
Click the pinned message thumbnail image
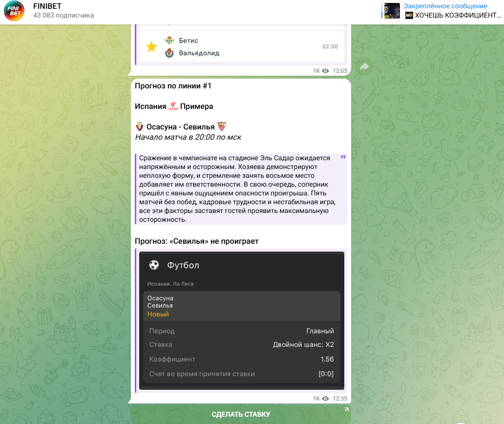[392, 11]
